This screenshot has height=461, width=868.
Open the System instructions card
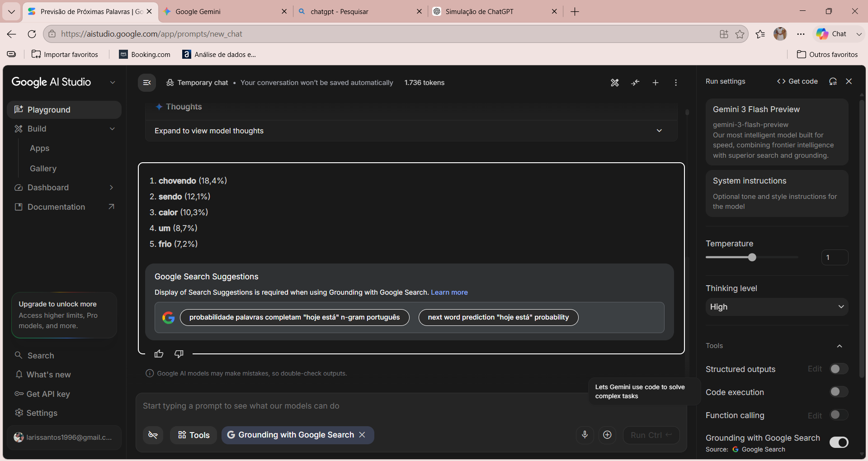777,193
